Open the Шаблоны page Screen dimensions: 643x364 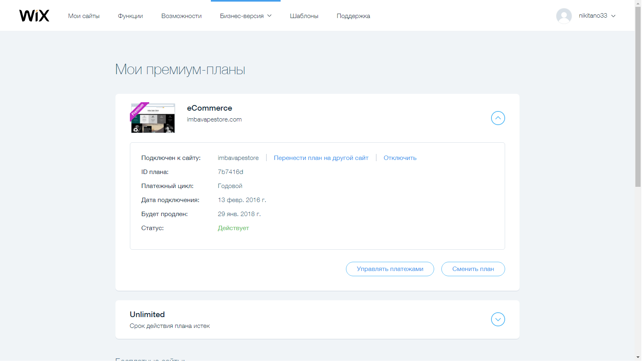[304, 16]
